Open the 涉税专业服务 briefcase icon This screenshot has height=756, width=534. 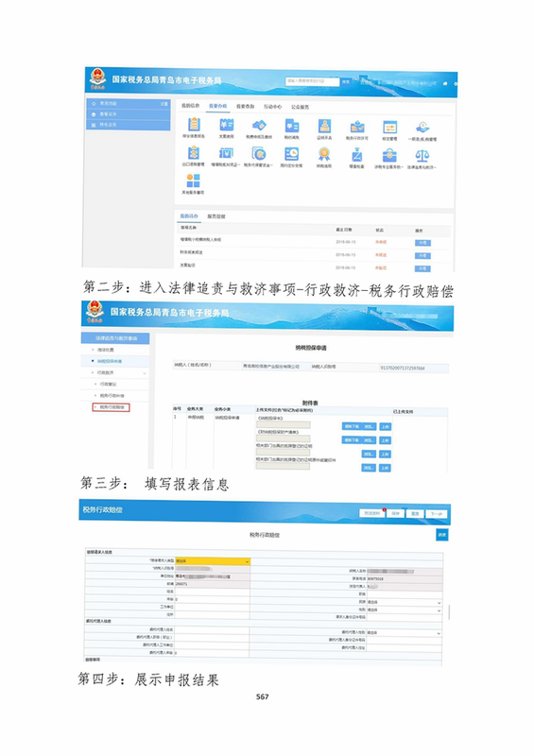(x=389, y=155)
